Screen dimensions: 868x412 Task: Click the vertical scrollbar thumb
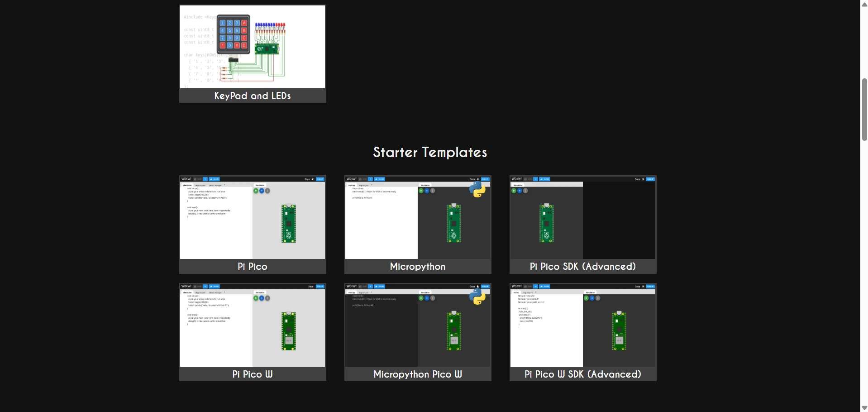pyautogui.click(x=864, y=110)
